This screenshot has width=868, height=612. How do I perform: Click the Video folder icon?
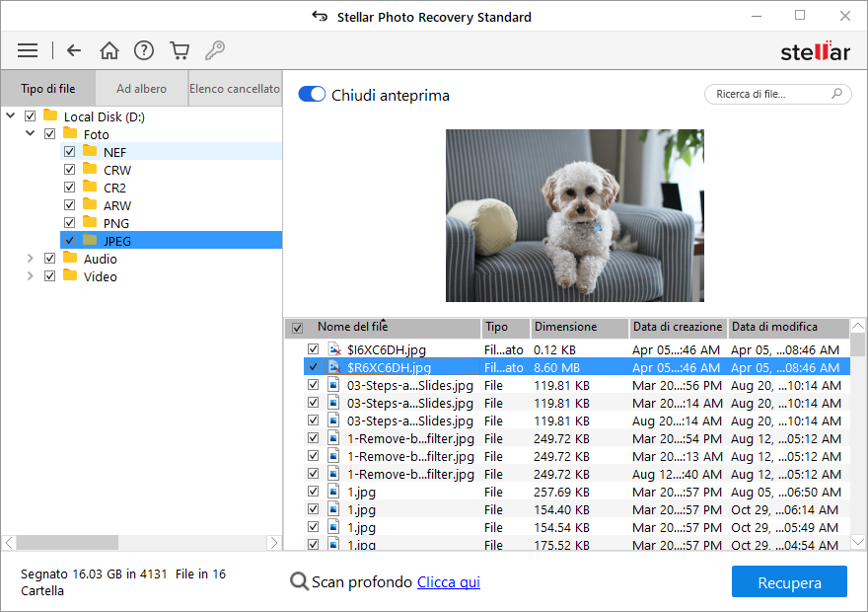point(70,274)
